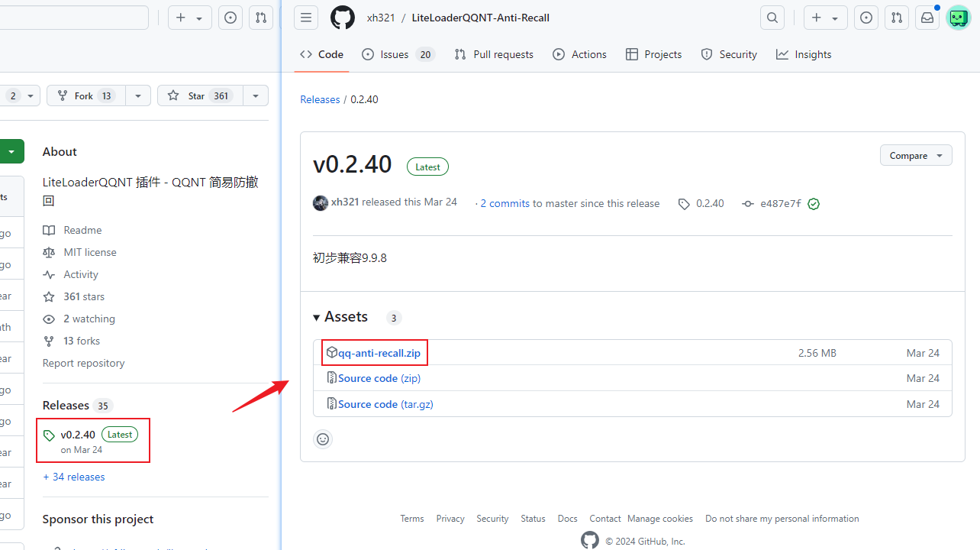980x550 pixels.
Task: Switch to the Issues tab
Action: 398,54
